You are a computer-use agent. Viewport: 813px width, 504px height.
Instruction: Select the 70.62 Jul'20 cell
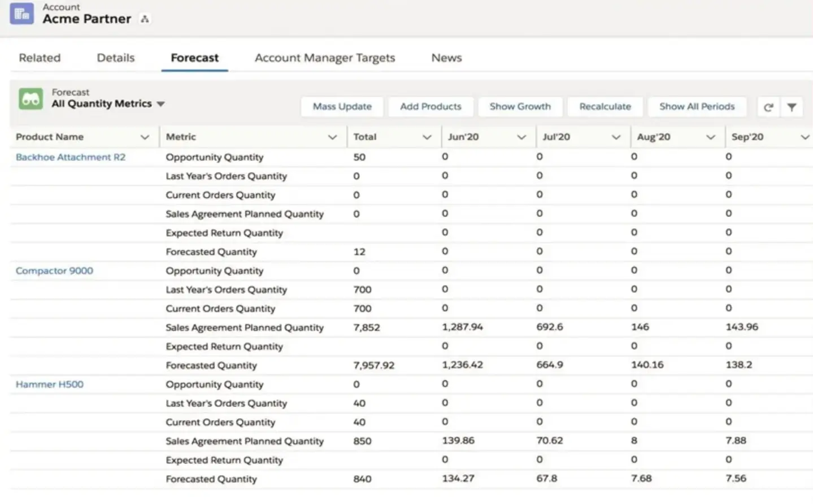550,441
